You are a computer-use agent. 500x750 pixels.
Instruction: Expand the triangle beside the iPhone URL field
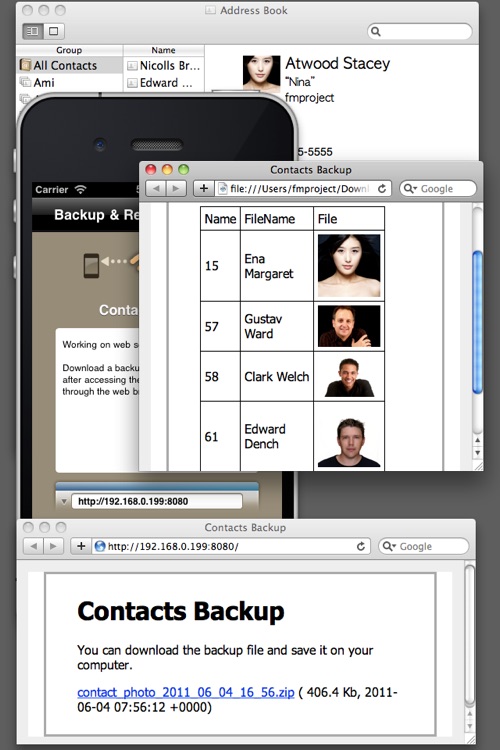64,502
